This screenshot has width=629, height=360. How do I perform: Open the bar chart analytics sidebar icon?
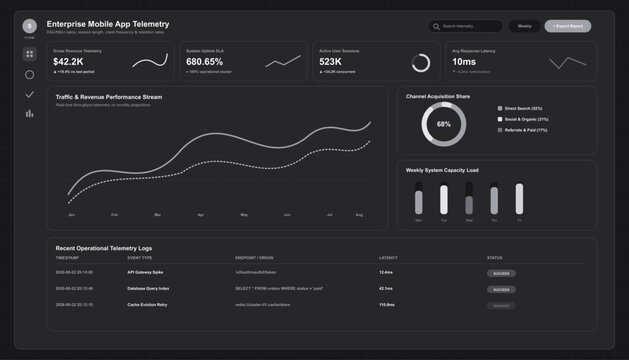[29, 114]
